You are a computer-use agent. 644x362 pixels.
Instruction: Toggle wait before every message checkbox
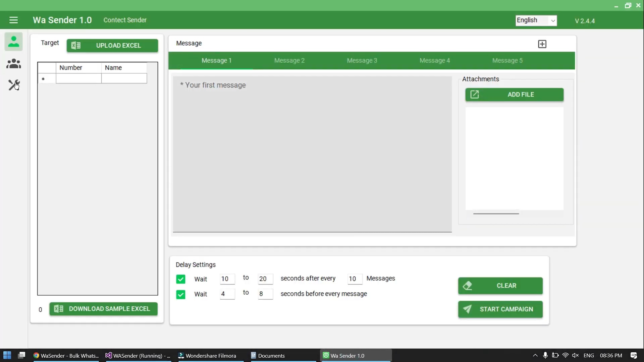point(180,294)
